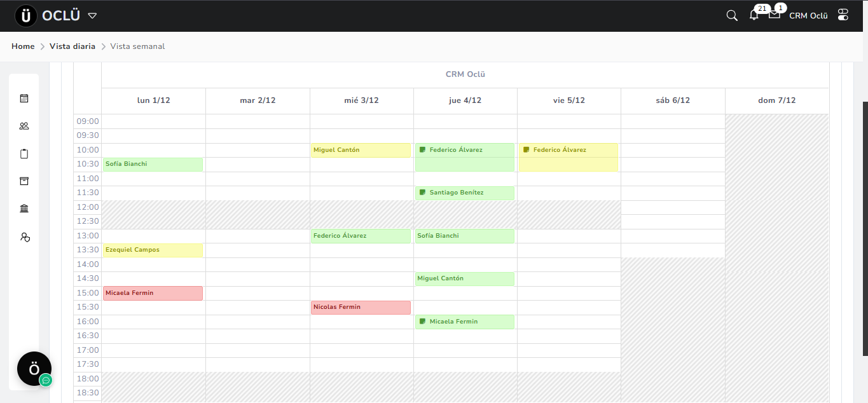Screen dimensions: 868x403
Task: Open the clipboard icon in sidebar
Action: coord(24,154)
